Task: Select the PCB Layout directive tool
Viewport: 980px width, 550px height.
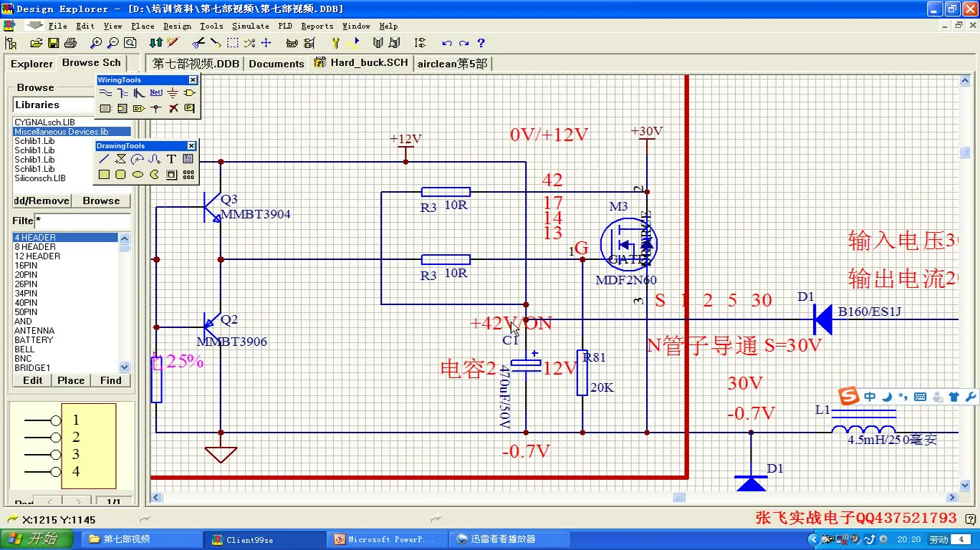Action: click(189, 109)
